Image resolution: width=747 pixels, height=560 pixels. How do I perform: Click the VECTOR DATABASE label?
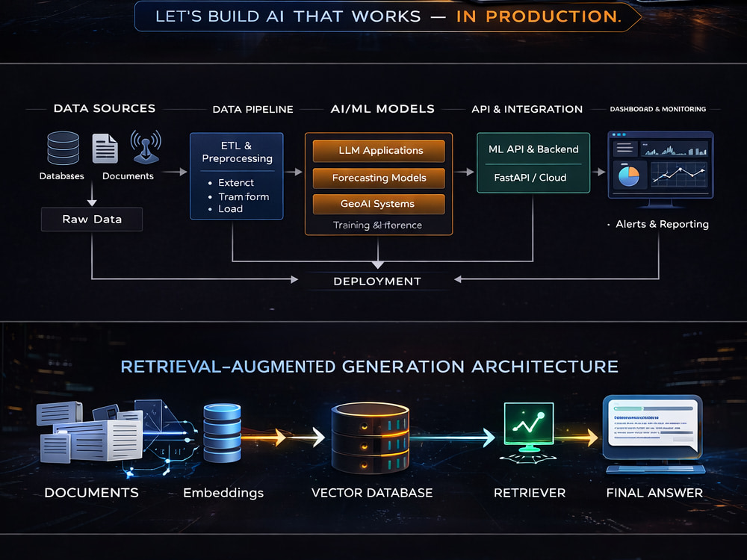[x=372, y=493]
